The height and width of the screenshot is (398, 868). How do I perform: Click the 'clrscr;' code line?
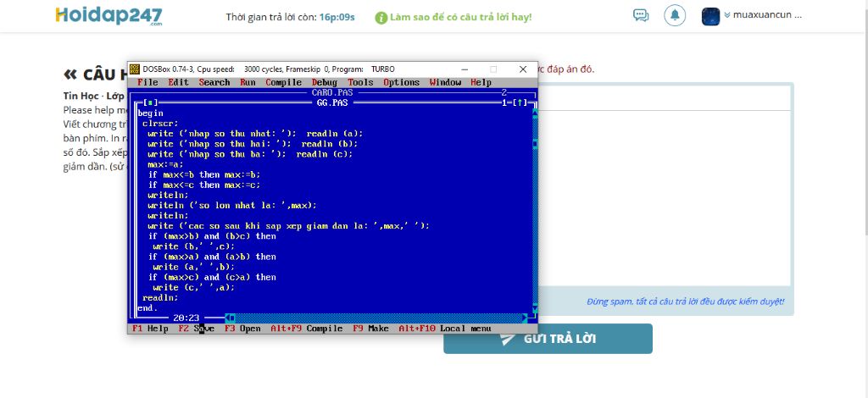tap(160, 124)
